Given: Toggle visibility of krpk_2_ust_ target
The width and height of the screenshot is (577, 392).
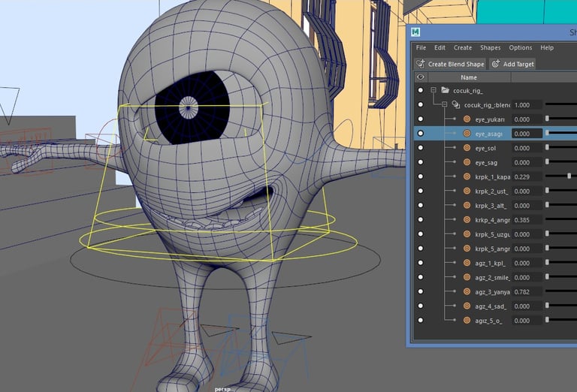Looking at the screenshot, I should pyautogui.click(x=421, y=191).
